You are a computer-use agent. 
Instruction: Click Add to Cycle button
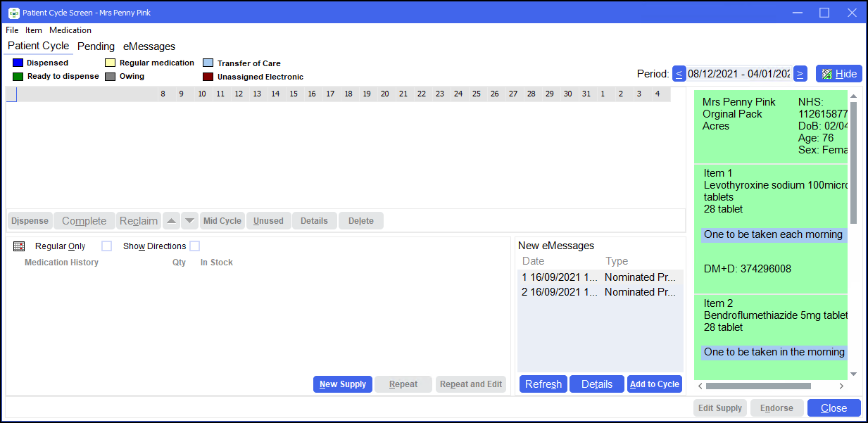(x=654, y=384)
